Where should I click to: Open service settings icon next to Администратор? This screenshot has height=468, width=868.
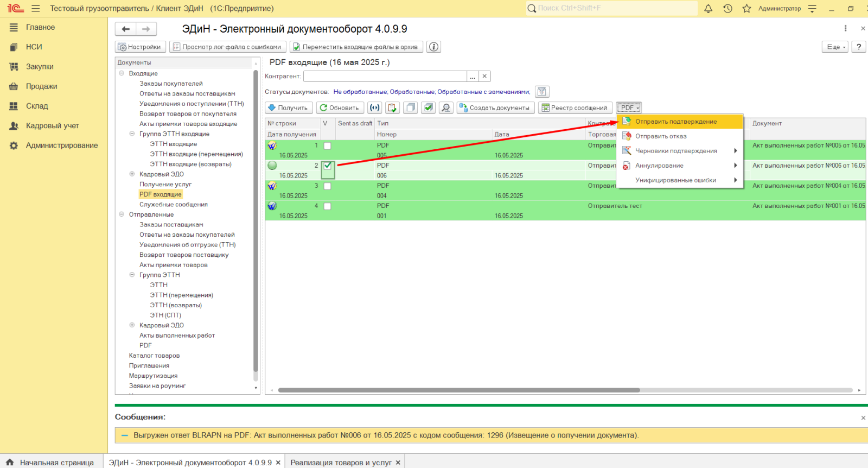812,9
